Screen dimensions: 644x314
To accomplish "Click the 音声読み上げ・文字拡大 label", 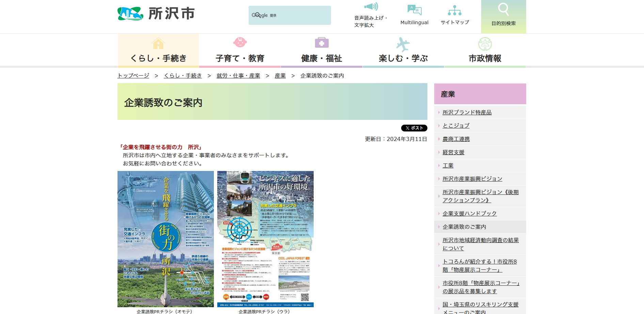I will pos(371,21).
